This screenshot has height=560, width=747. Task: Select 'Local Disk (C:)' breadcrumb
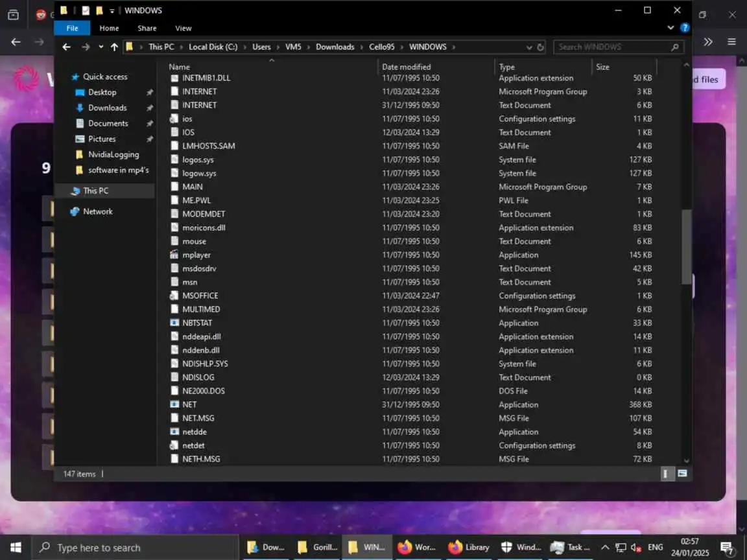(213, 47)
